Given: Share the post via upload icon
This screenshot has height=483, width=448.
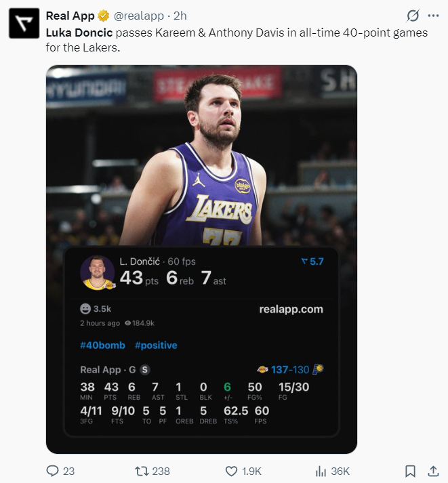Looking at the screenshot, I should coord(433,471).
